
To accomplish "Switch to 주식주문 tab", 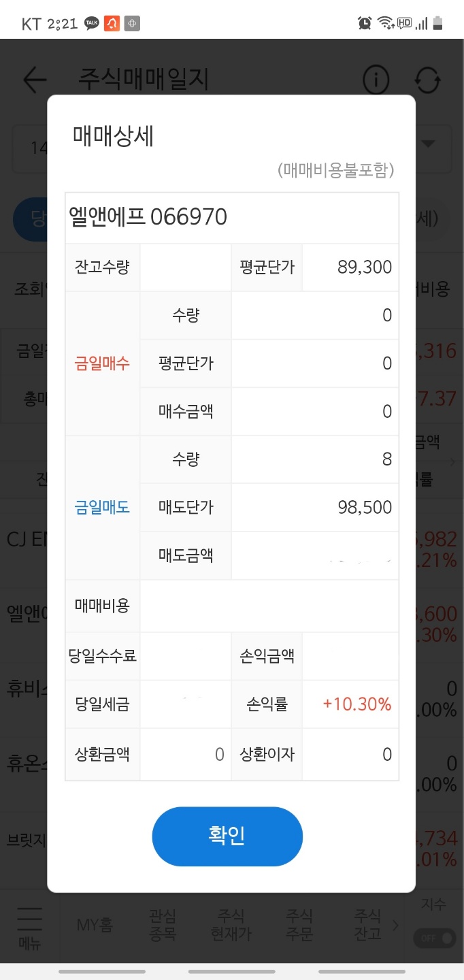I will (299, 925).
